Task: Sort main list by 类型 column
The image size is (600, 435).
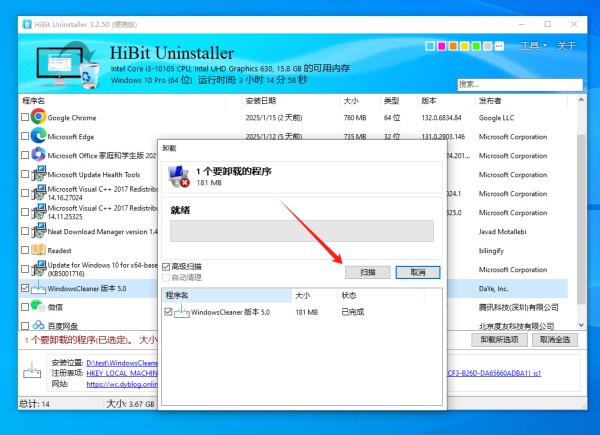Action: [399, 101]
